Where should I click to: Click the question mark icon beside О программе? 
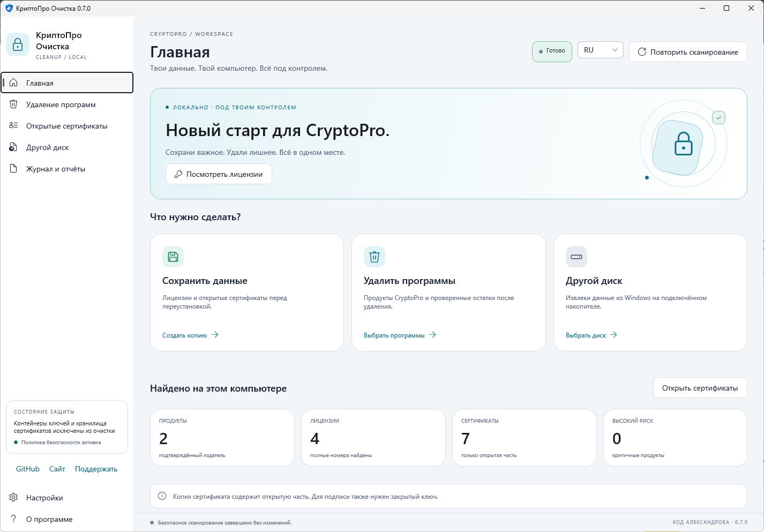14,519
